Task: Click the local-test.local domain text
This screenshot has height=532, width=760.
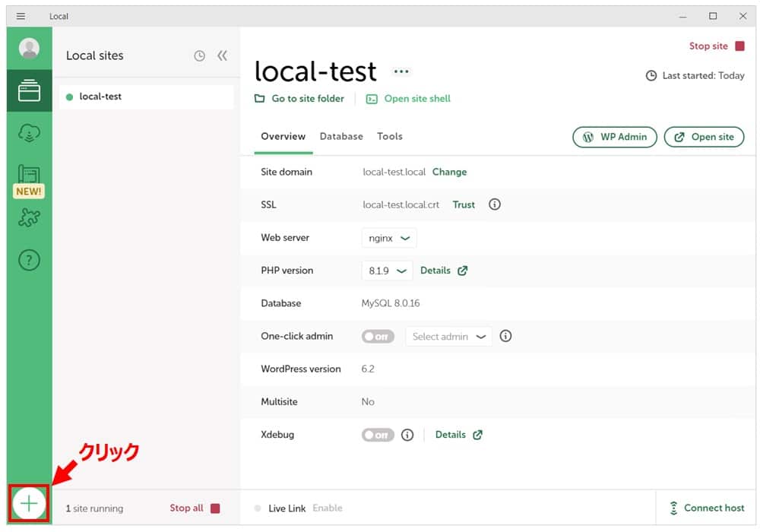Action: tap(394, 172)
